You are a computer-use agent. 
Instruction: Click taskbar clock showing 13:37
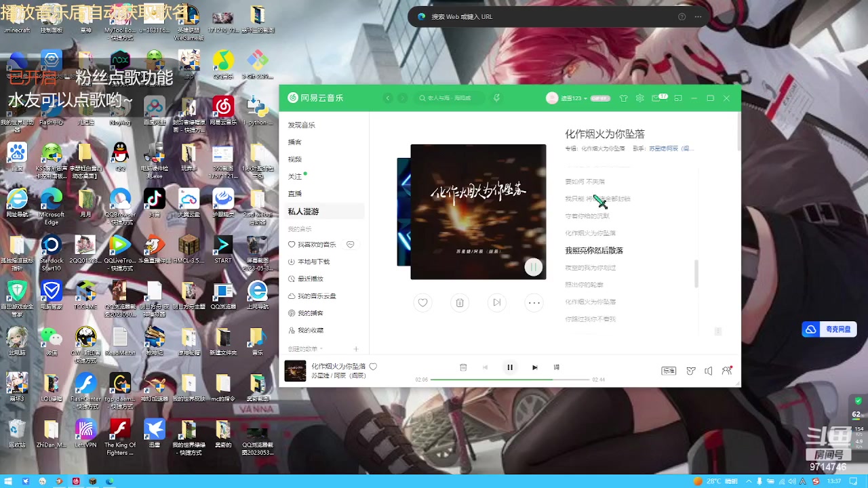tap(834, 481)
